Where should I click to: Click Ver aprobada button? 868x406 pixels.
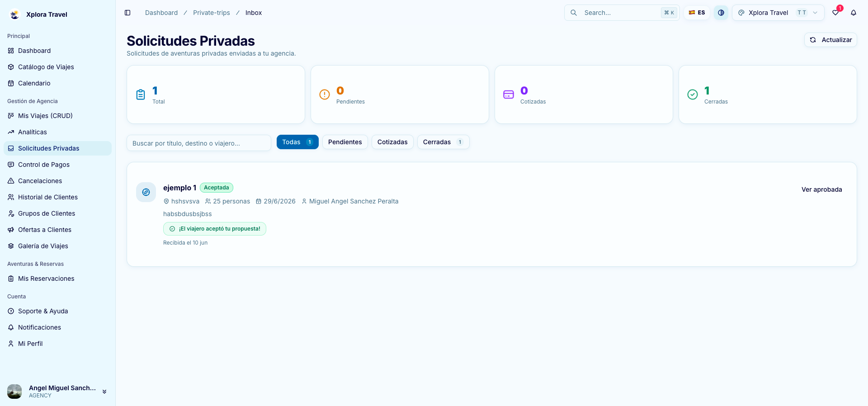pyautogui.click(x=821, y=189)
